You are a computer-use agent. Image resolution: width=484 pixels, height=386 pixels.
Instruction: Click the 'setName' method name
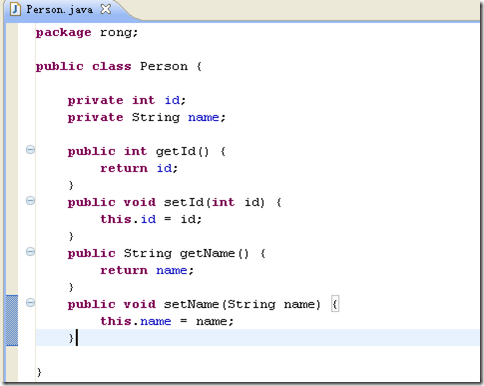pyautogui.click(x=191, y=304)
